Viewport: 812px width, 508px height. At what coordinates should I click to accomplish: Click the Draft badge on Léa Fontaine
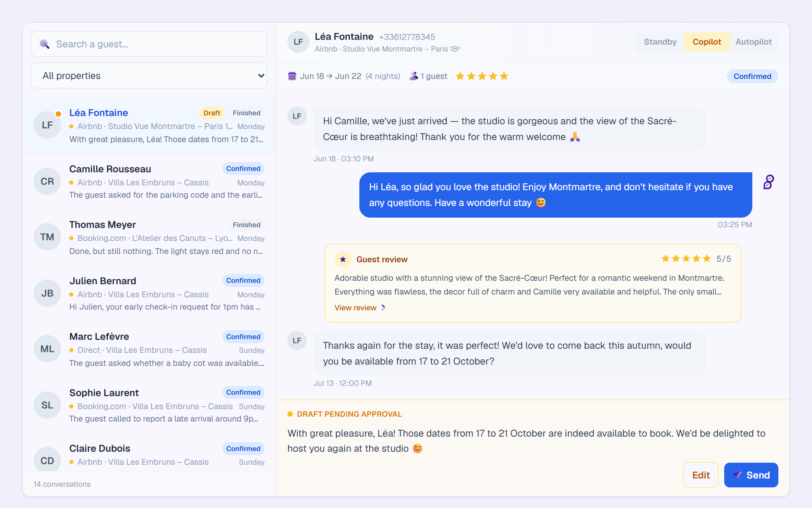(212, 113)
